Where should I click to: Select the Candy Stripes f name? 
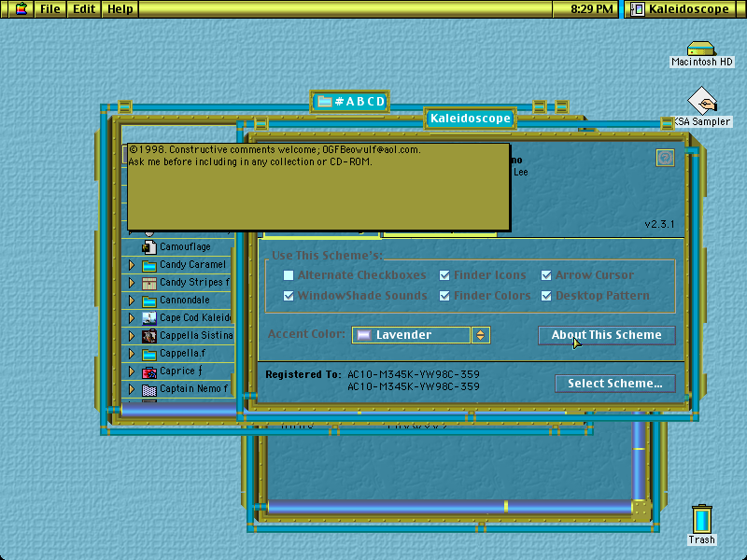194,283
